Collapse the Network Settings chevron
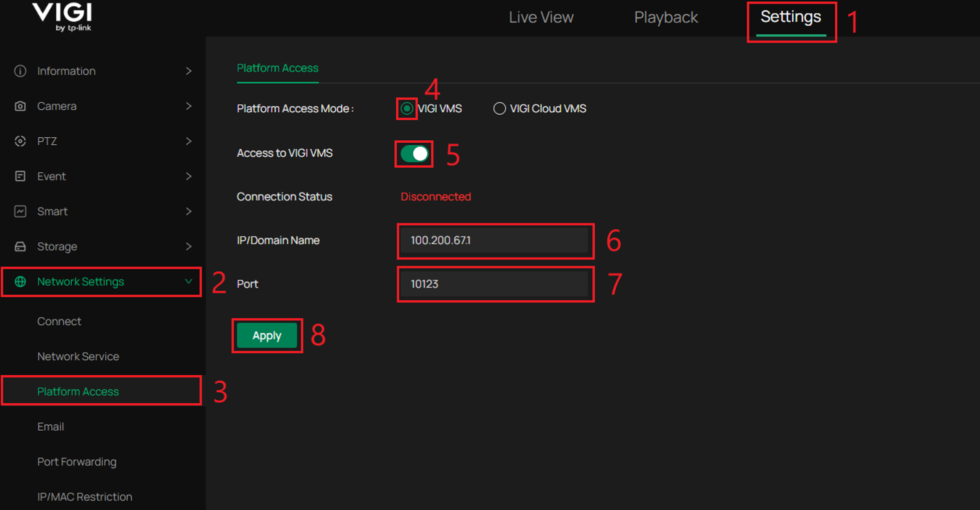Screen dimensions: 980x510 [x=189, y=281]
